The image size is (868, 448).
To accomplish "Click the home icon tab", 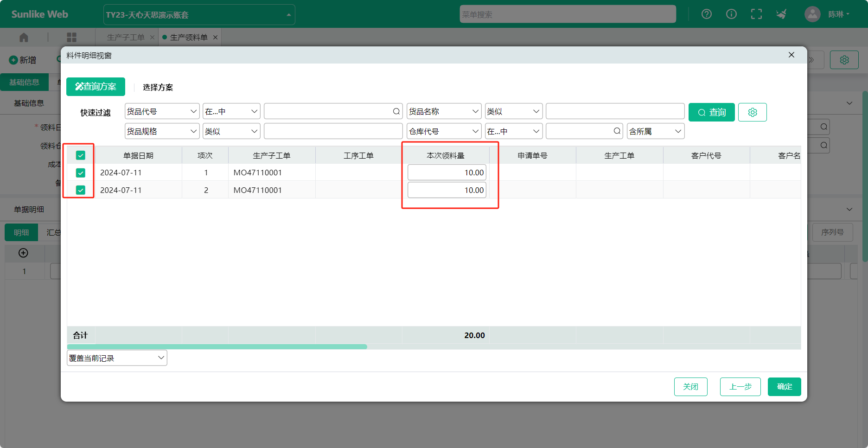I will click(24, 37).
